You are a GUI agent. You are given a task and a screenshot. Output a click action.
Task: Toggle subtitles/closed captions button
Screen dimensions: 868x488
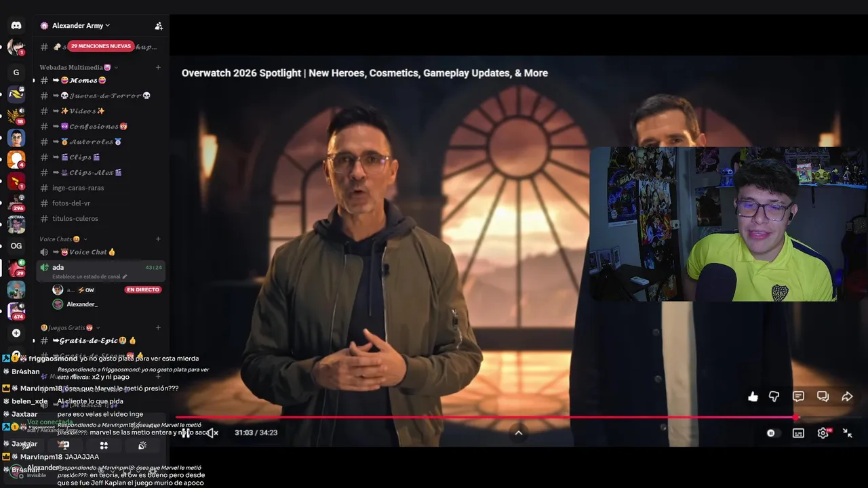click(798, 432)
